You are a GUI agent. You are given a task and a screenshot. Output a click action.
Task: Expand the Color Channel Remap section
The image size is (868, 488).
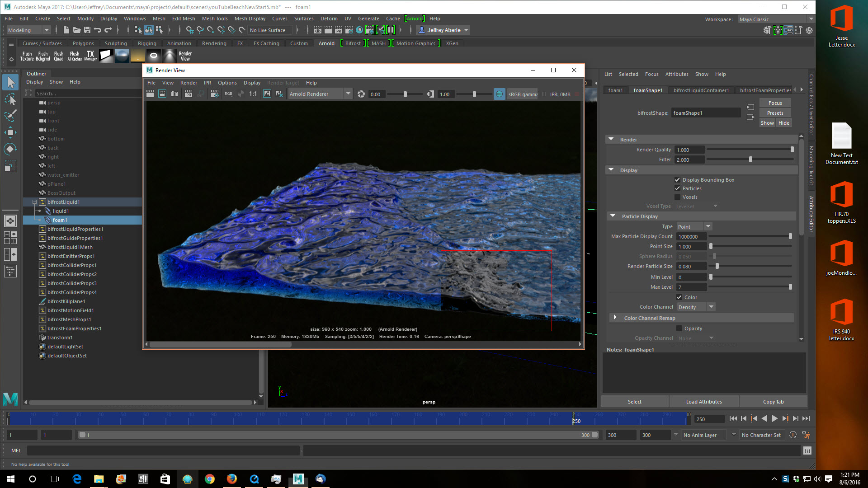(649, 318)
